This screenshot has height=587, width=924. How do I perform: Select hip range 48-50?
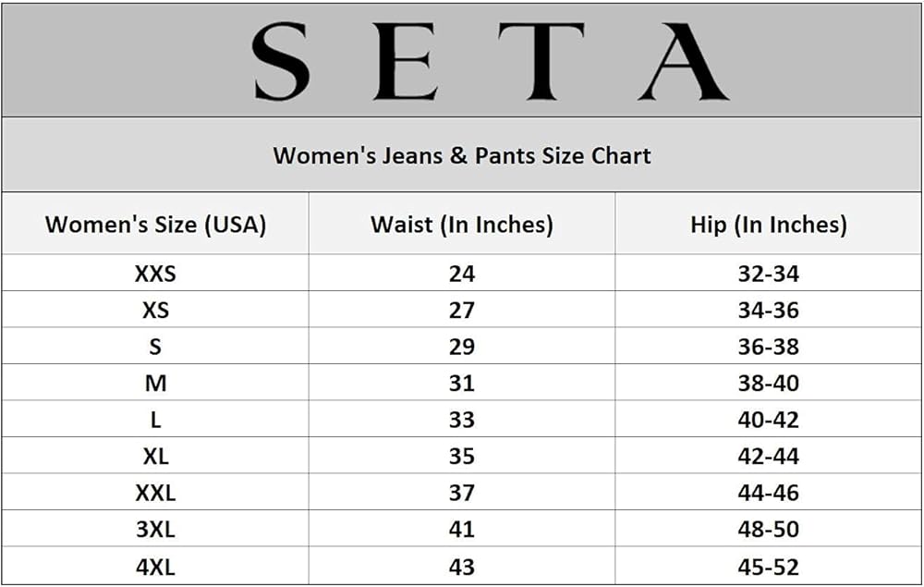pos(768,530)
